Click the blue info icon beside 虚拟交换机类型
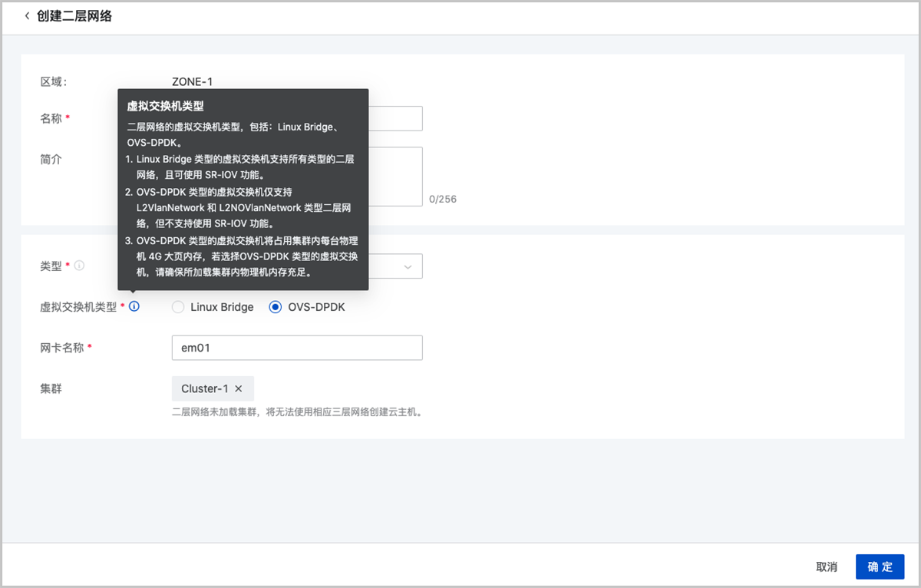The width and height of the screenshot is (921, 588). (x=134, y=307)
